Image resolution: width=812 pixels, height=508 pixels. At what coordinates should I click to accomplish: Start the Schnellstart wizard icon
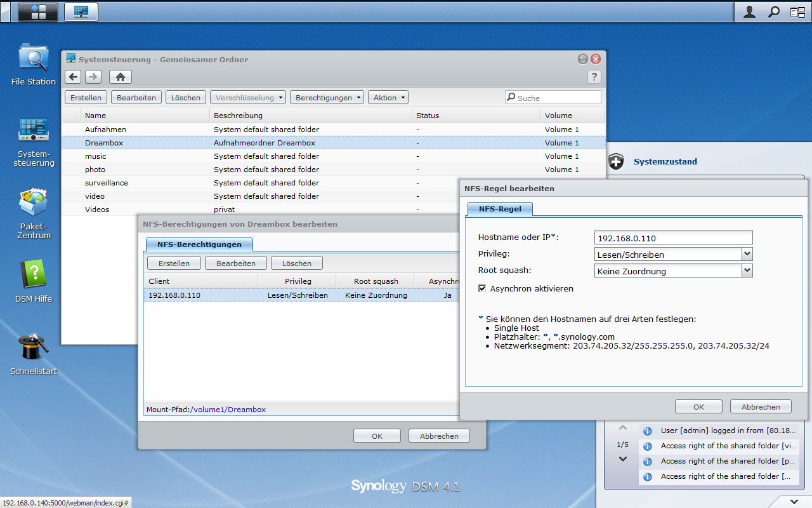click(x=33, y=347)
